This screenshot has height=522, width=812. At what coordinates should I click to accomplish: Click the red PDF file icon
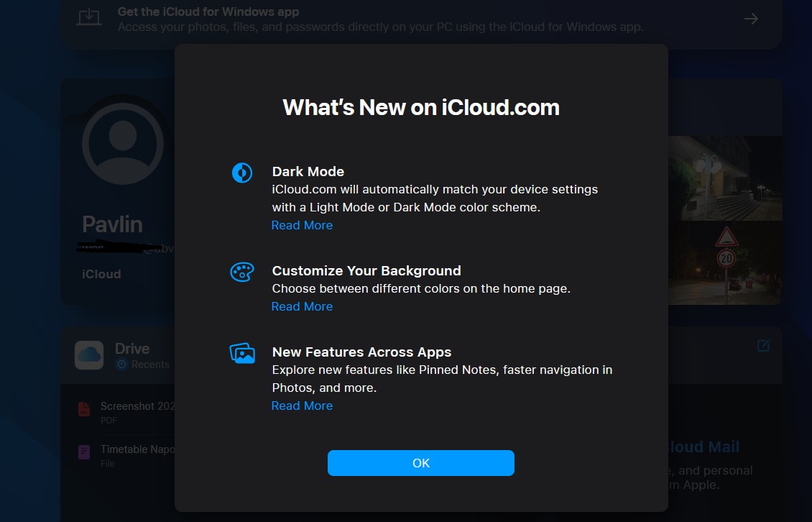[x=84, y=409]
